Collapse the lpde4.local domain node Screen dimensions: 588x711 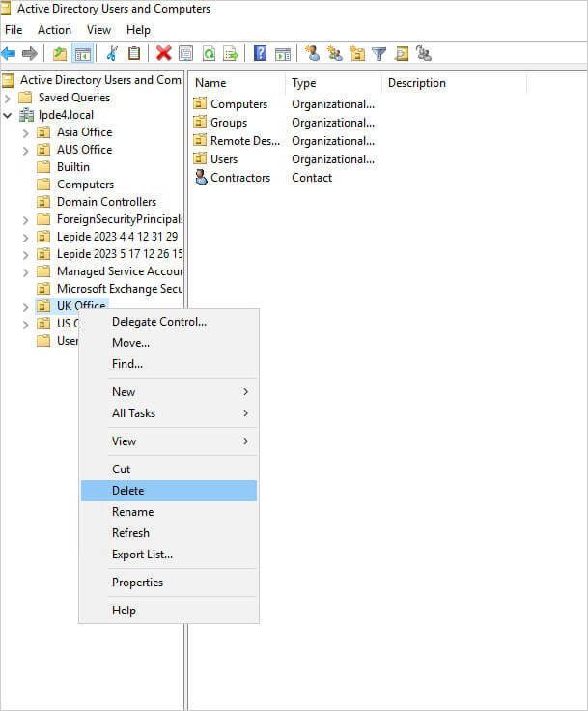point(8,116)
